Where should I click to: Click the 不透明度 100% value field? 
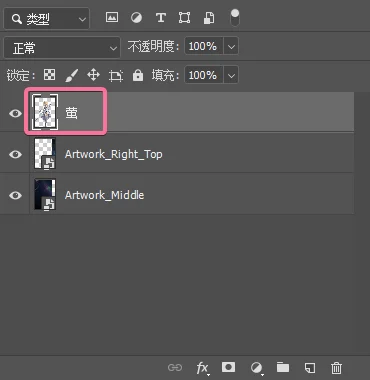pyautogui.click(x=204, y=46)
